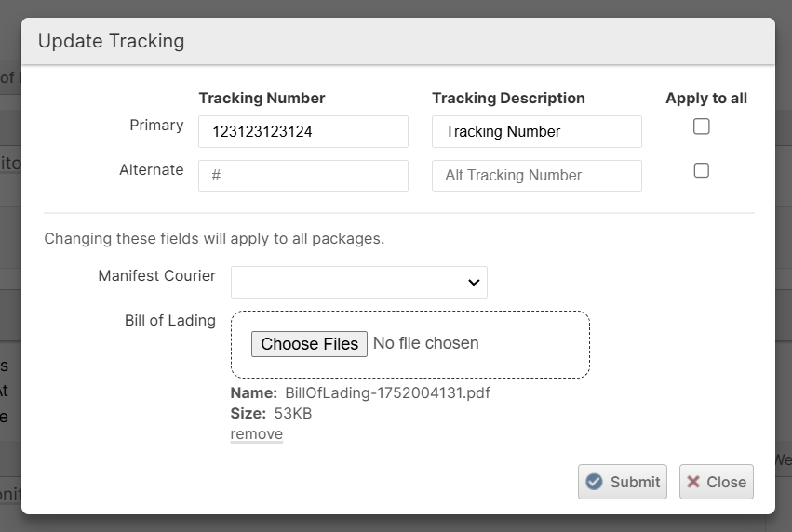Click the BillOfLading-1752004131.pdf file name
The image size is (792, 532).
click(x=387, y=392)
